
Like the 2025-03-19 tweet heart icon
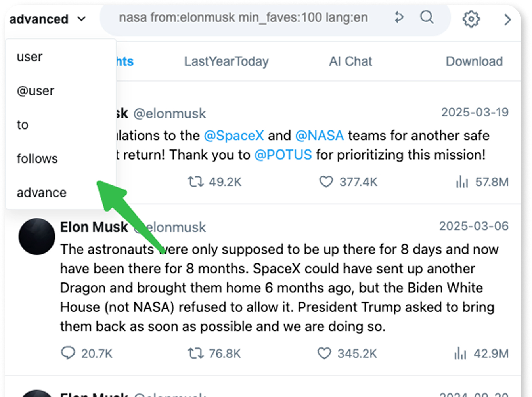coord(326,182)
